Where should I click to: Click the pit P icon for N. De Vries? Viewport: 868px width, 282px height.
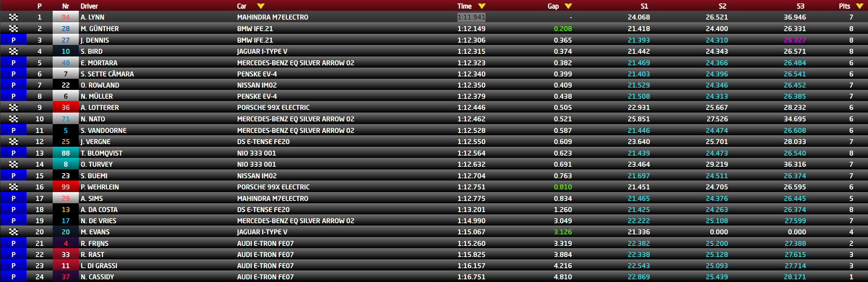13,221
